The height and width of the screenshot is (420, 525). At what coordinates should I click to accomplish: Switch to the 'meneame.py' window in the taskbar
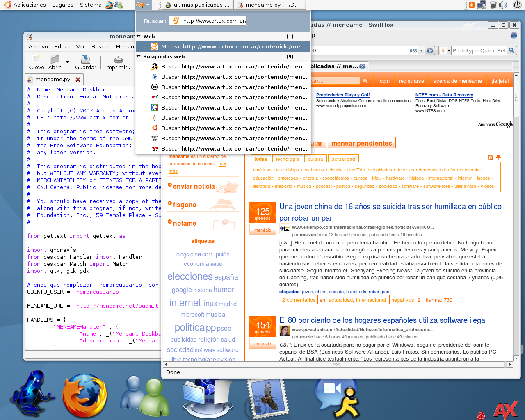coord(269,5)
